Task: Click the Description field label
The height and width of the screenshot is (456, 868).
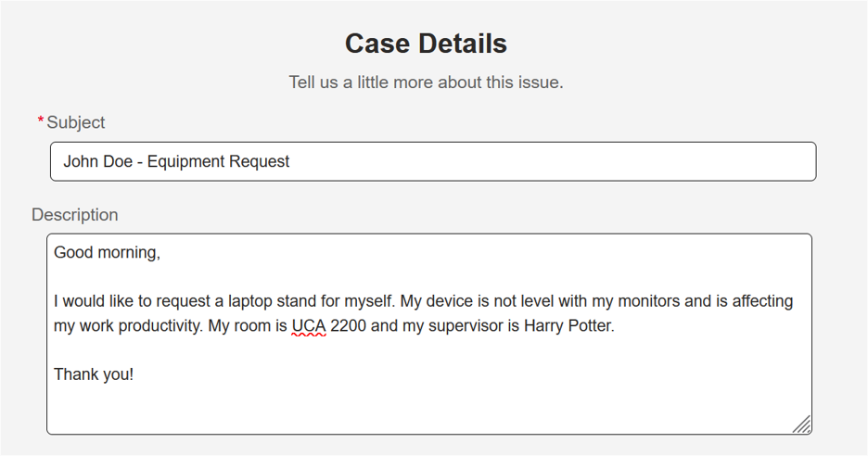Action: pyautogui.click(x=75, y=214)
